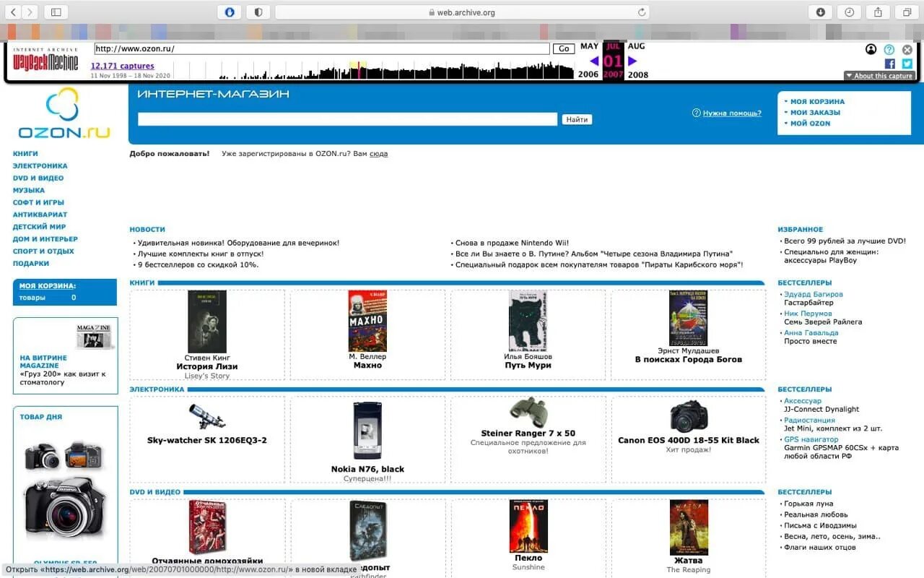
Task: Open the clock history extension icon
Action: pyautogui.click(x=850, y=12)
